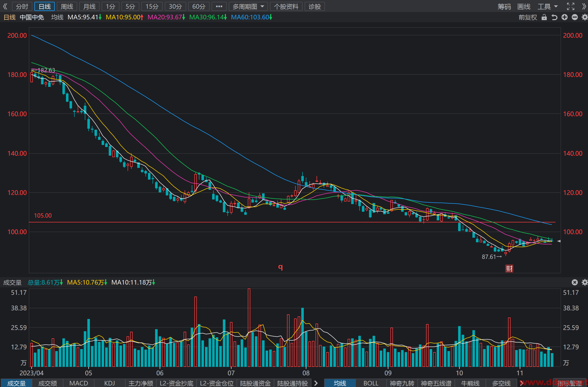Open volume panel settings gear

point(585,282)
